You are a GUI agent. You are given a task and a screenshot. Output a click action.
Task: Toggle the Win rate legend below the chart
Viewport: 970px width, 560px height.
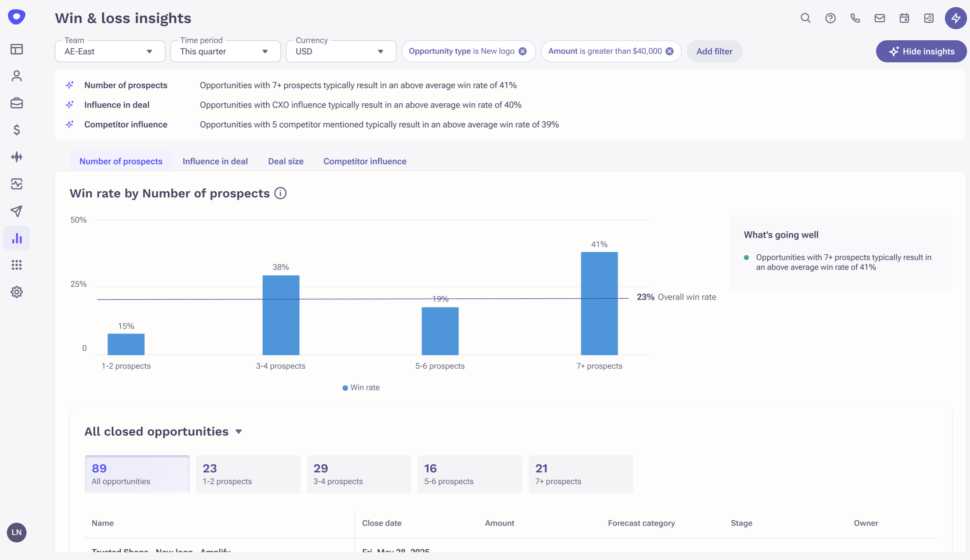[x=360, y=387]
